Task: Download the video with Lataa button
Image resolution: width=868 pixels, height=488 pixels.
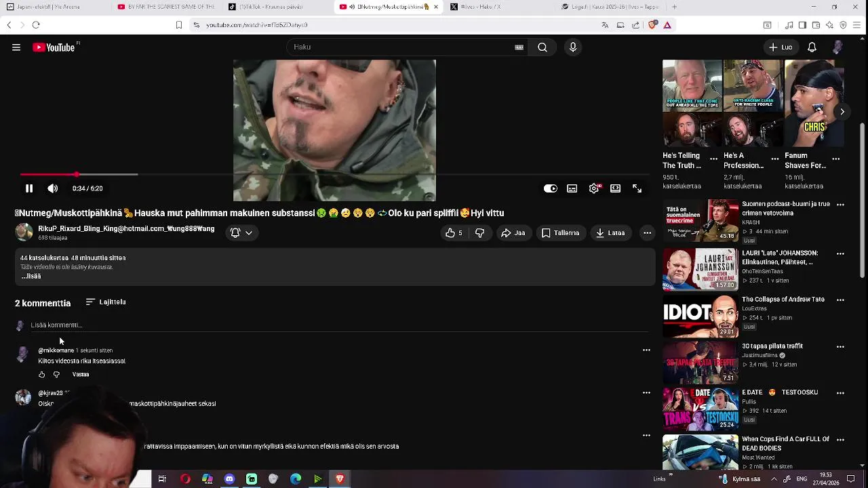Action: click(610, 232)
